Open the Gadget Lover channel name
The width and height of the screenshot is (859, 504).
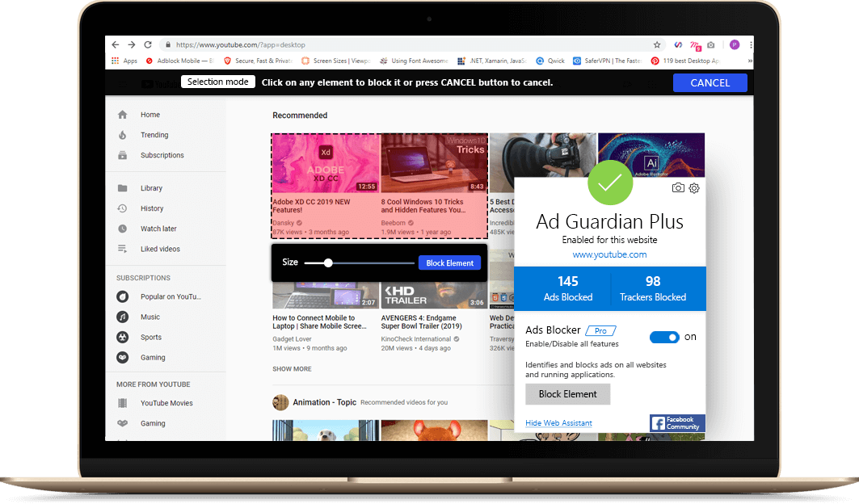coord(292,339)
